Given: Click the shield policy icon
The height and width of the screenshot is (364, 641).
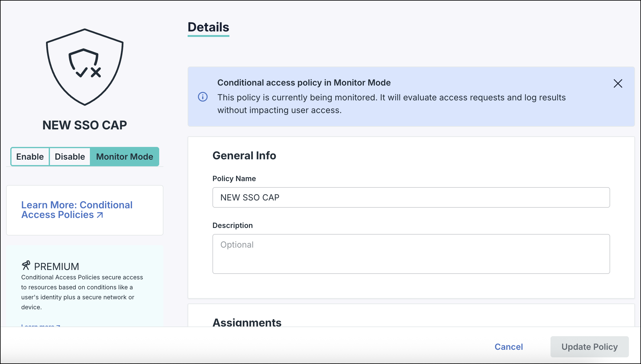Looking at the screenshot, I should pyautogui.click(x=85, y=67).
